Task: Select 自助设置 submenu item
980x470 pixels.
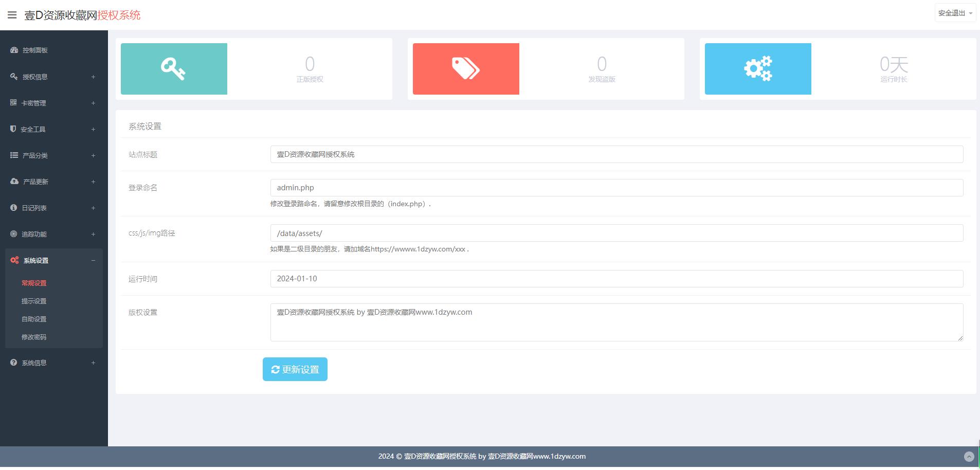Action: (x=34, y=319)
